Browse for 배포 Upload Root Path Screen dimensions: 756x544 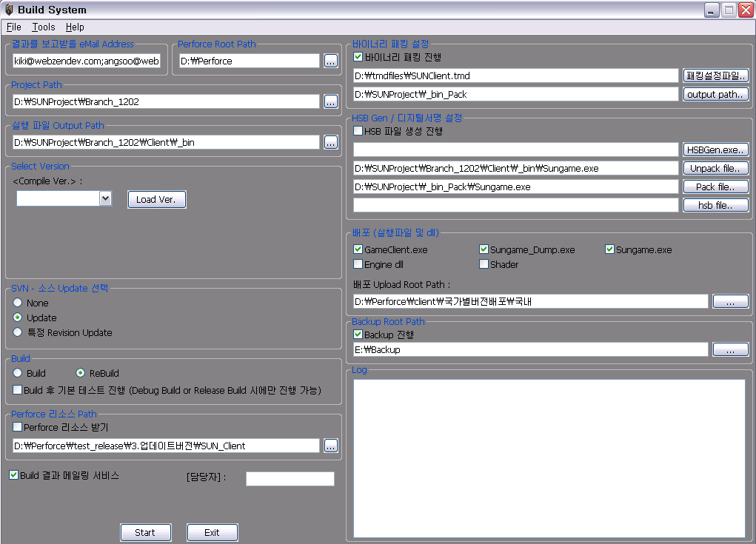click(730, 302)
